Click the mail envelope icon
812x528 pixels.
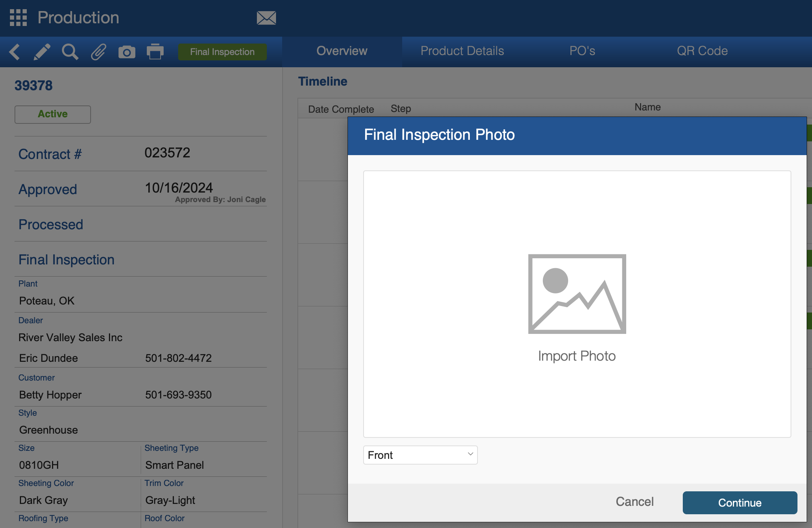pyautogui.click(x=266, y=18)
